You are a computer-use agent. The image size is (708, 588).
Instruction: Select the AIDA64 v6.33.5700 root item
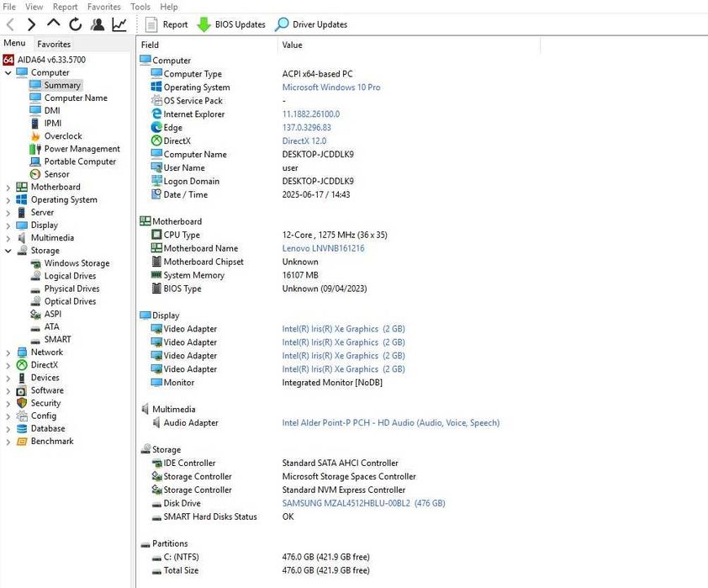45,60
